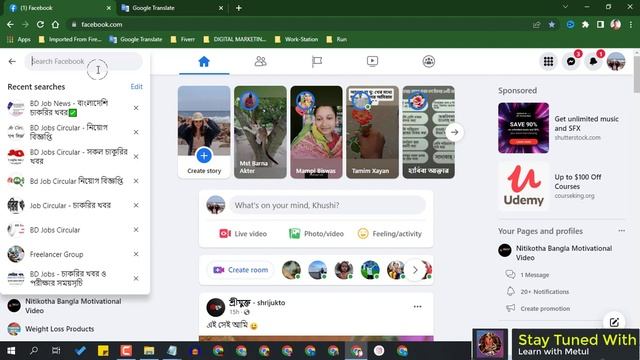This screenshot has height=360, width=640.
Task: Bookmark this page star icon
Action: (x=551, y=24)
